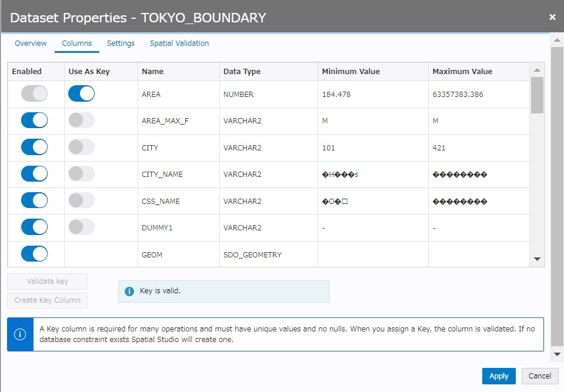
Task: Click the info icon in the bottom note banner
Action: [x=20, y=334]
